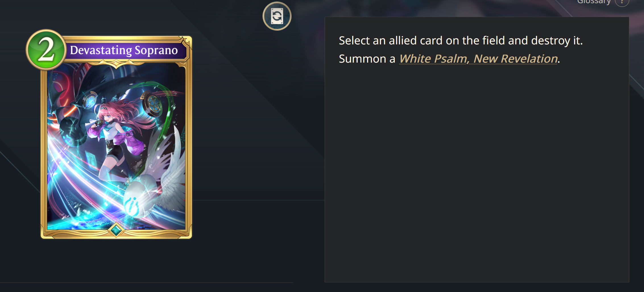
Task: Open Glossary help question mark icon
Action: tap(622, 2)
